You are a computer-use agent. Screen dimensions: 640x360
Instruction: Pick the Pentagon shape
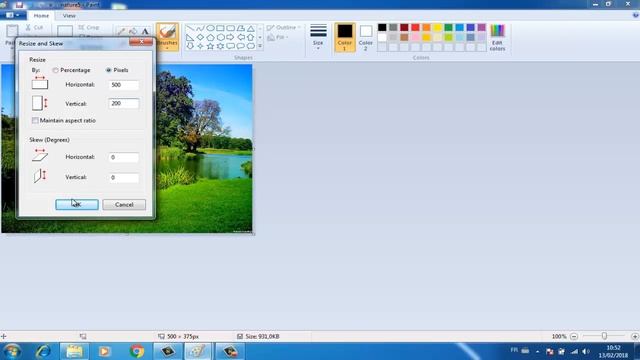(x=210, y=37)
